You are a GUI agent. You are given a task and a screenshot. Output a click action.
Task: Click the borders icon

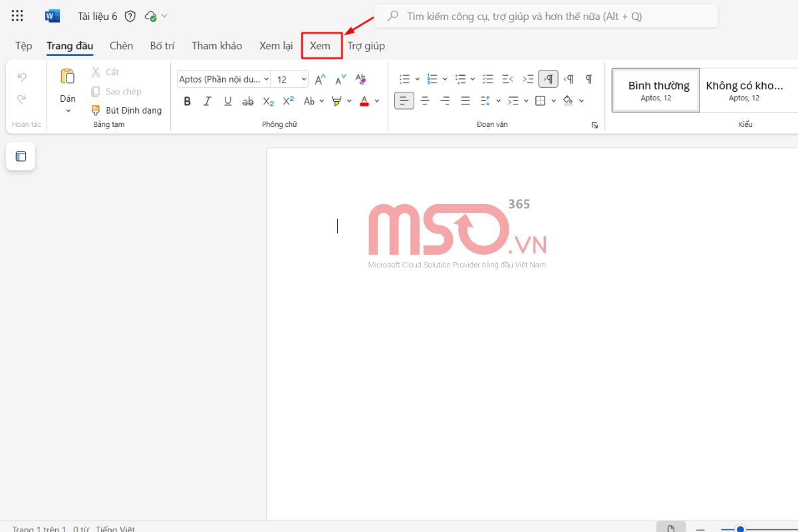tap(540, 101)
